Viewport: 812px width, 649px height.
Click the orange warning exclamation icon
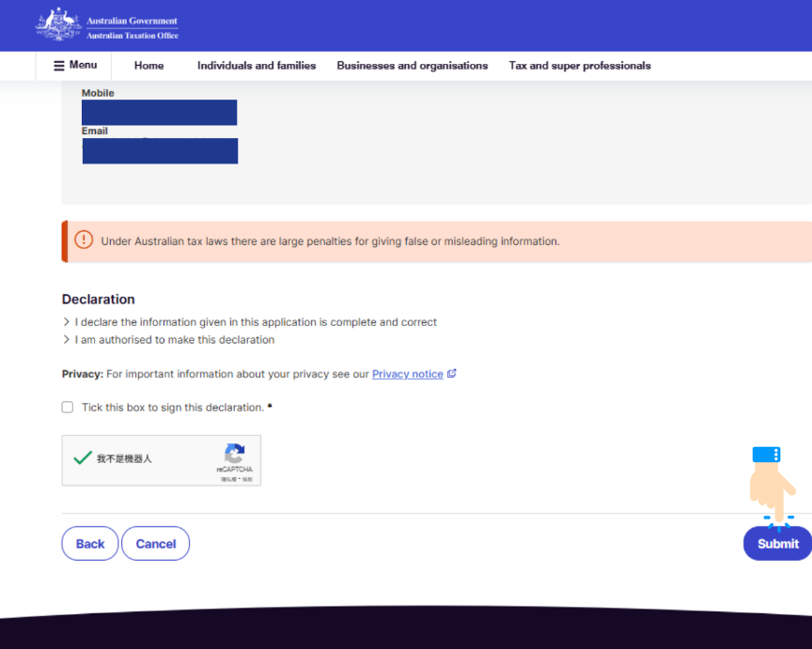tap(84, 240)
